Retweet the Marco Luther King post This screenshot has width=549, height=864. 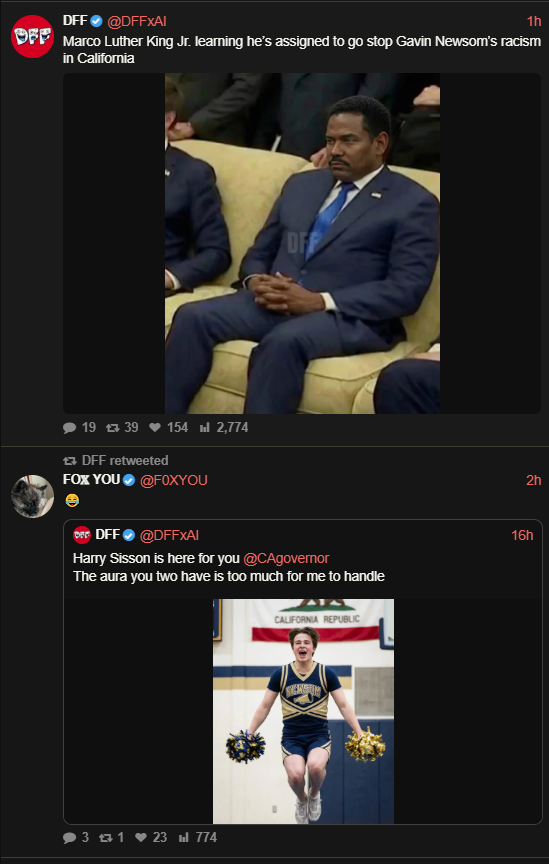[112, 428]
